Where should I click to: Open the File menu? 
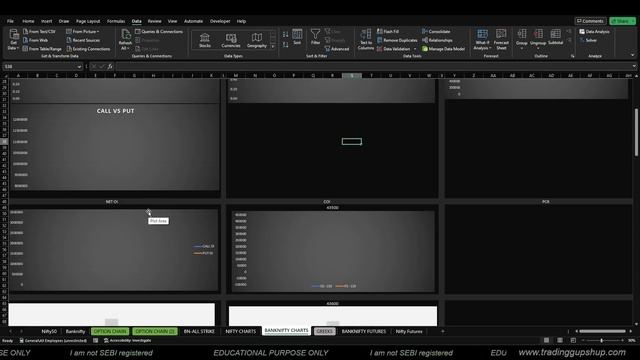(10, 21)
